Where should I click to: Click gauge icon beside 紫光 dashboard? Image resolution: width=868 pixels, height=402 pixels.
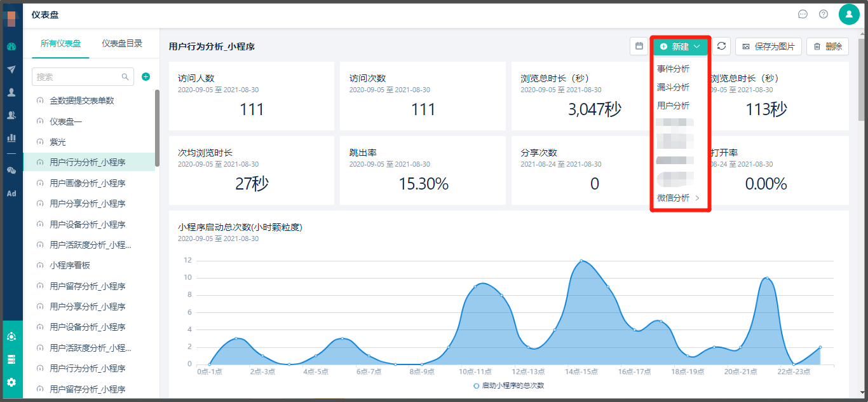tap(41, 142)
